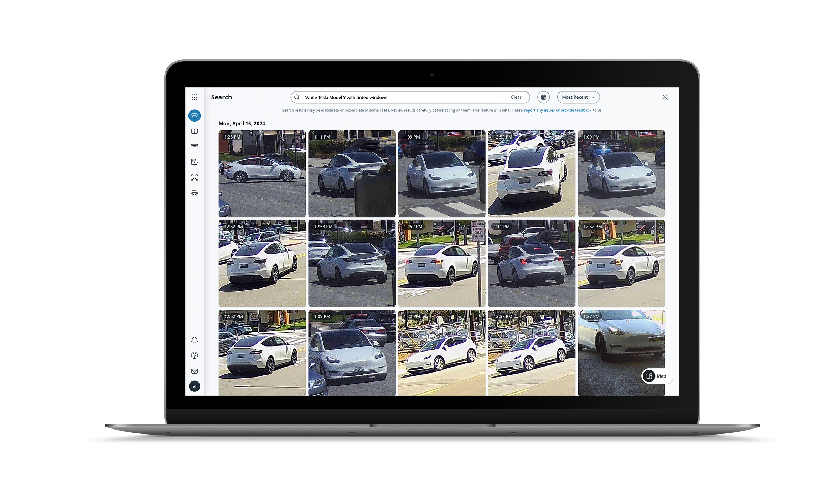Open notifications from the bell icon

coord(195,340)
